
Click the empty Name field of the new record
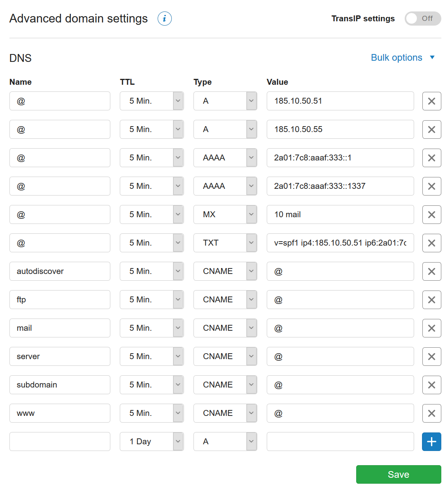tap(59, 442)
